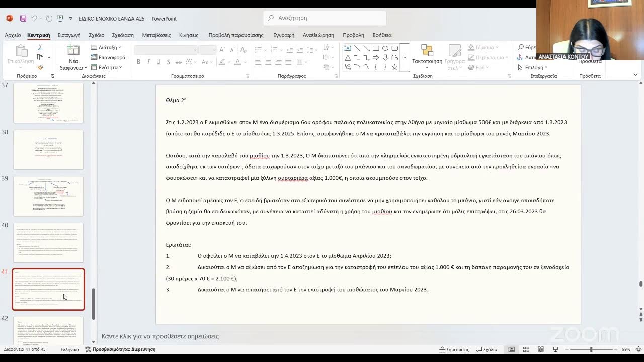The height and width of the screenshot is (362, 644).
Task: Start Slide Show icon in status bar
Action: click(555, 349)
